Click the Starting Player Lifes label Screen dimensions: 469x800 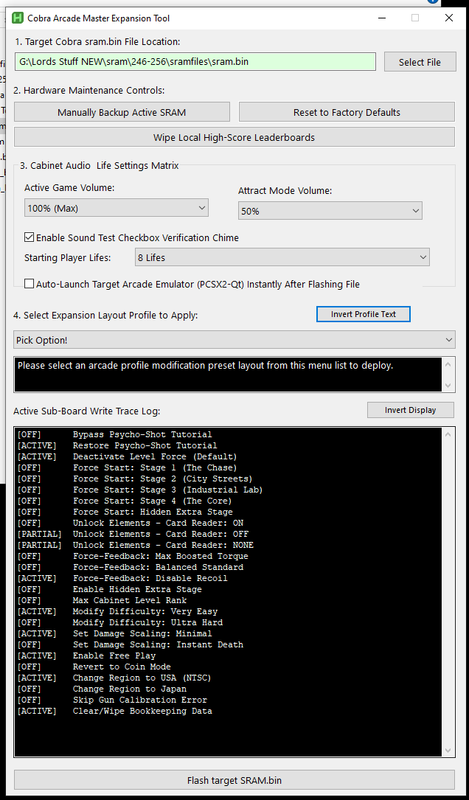tap(67, 258)
